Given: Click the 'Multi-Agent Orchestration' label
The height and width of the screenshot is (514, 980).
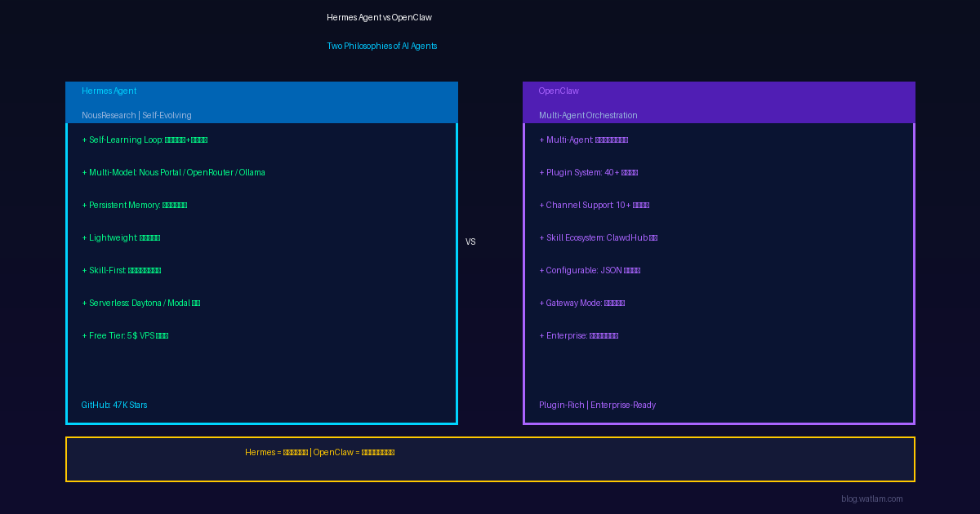Looking at the screenshot, I should (x=588, y=116).
